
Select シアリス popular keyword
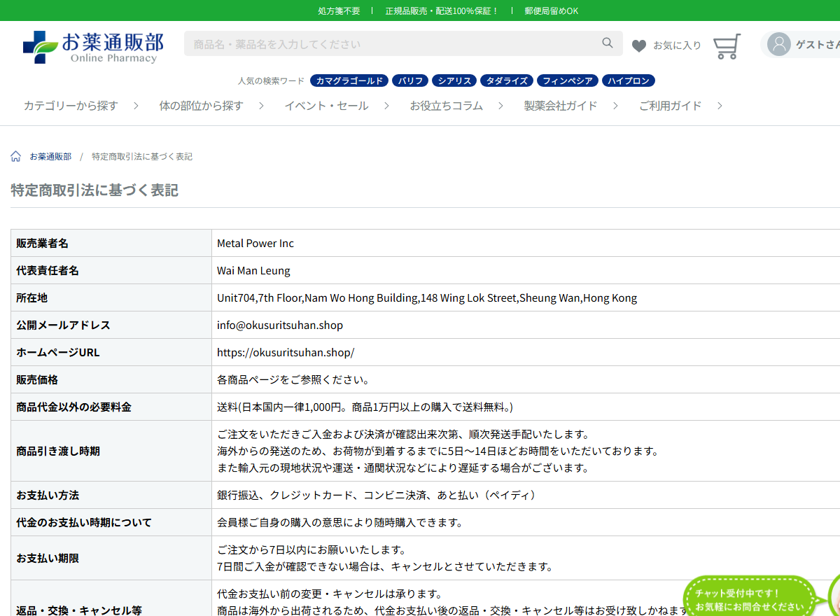454,80
